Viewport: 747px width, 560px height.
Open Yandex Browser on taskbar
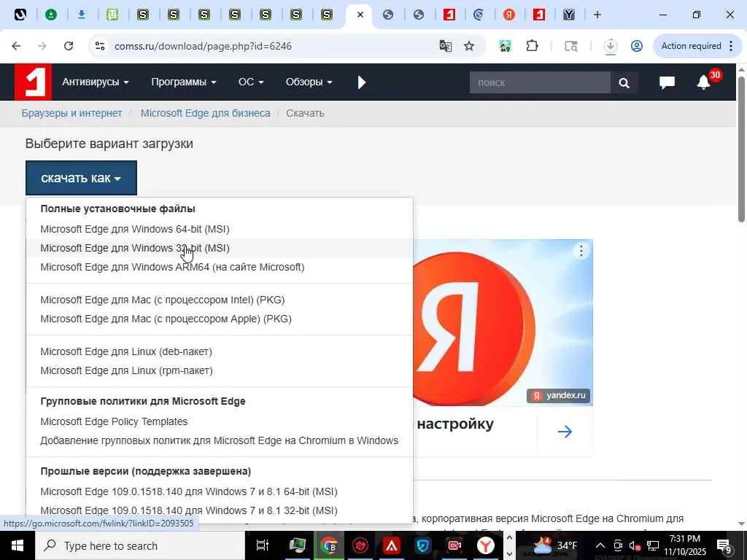pos(485,545)
